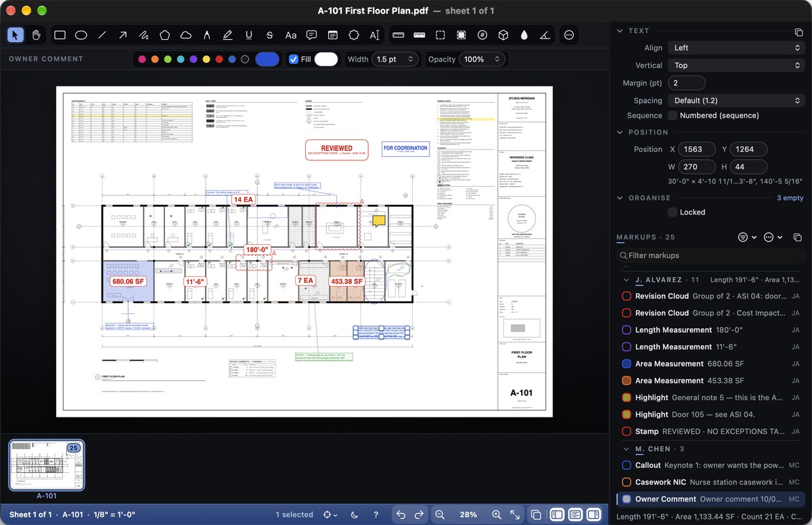Tick the Locked checkbox
This screenshot has height=525, width=812.
[x=673, y=212]
